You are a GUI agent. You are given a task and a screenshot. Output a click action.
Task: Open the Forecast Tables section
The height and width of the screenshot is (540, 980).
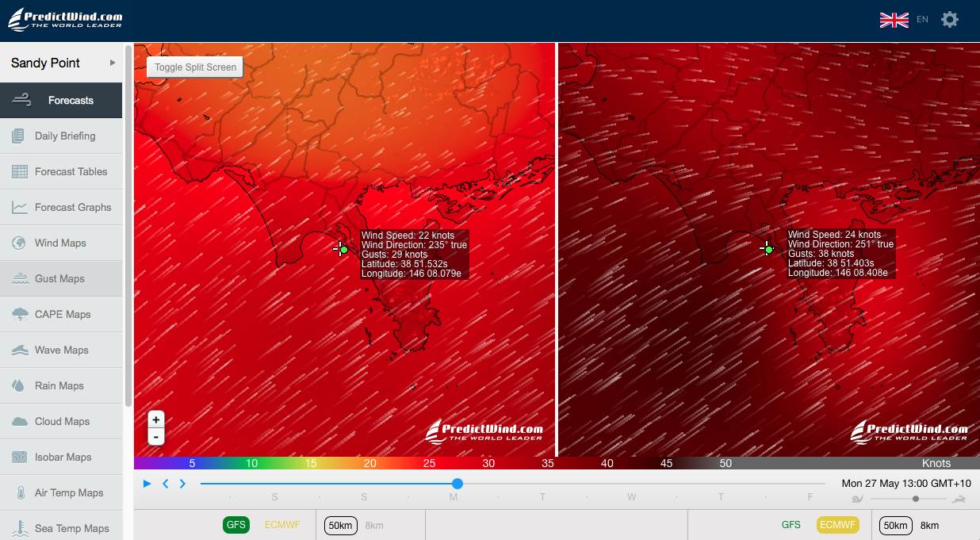pyautogui.click(x=71, y=171)
